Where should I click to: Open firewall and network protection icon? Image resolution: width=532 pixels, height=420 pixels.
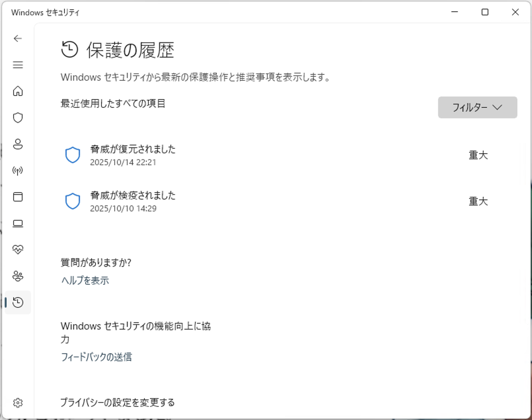(18, 171)
